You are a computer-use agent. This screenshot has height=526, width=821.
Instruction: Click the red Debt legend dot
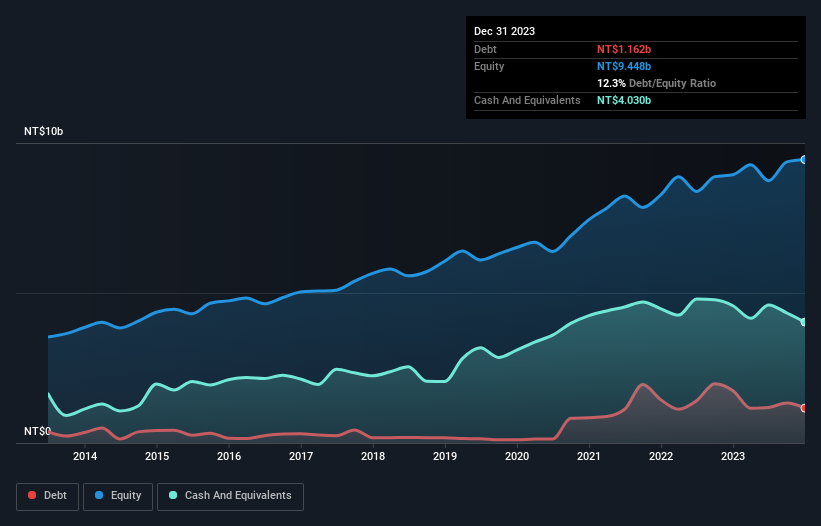32,495
